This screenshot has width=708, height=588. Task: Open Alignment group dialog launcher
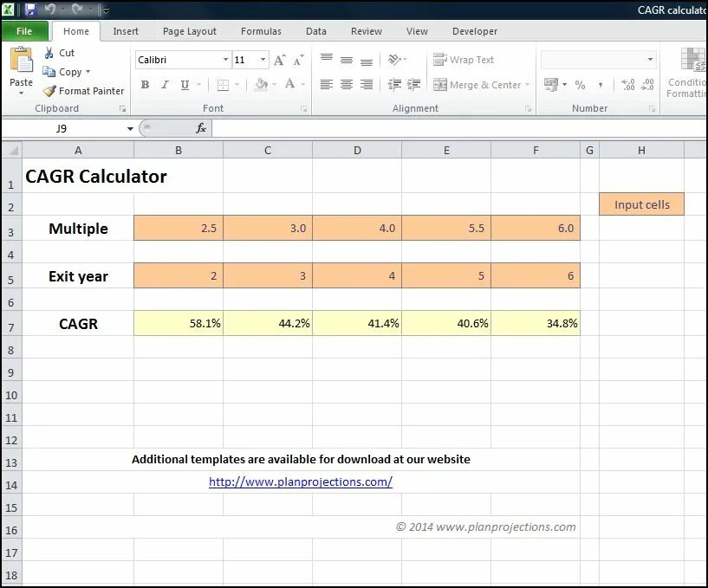click(x=529, y=109)
